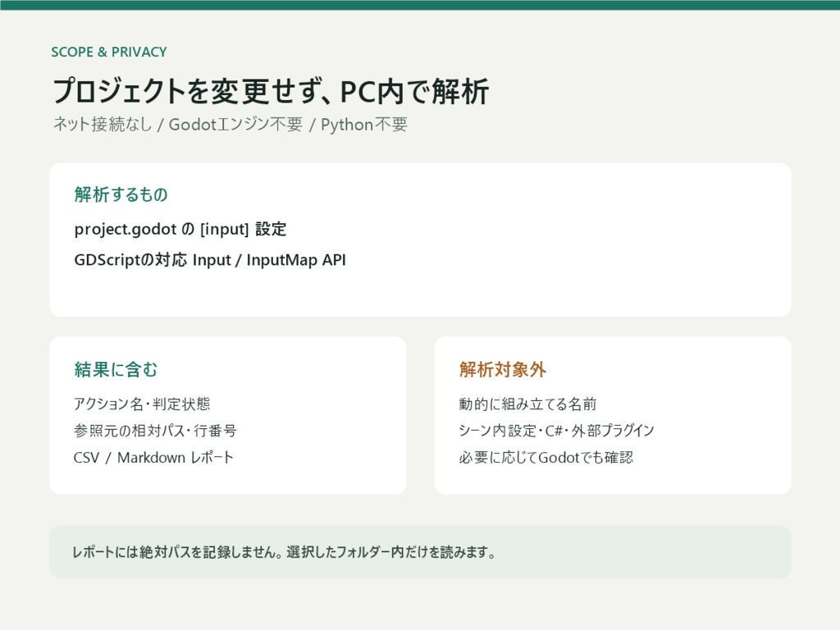840x630 pixels.
Task: Click the 'SCOPE & PRIVACY' section label
Action: pyautogui.click(x=109, y=52)
